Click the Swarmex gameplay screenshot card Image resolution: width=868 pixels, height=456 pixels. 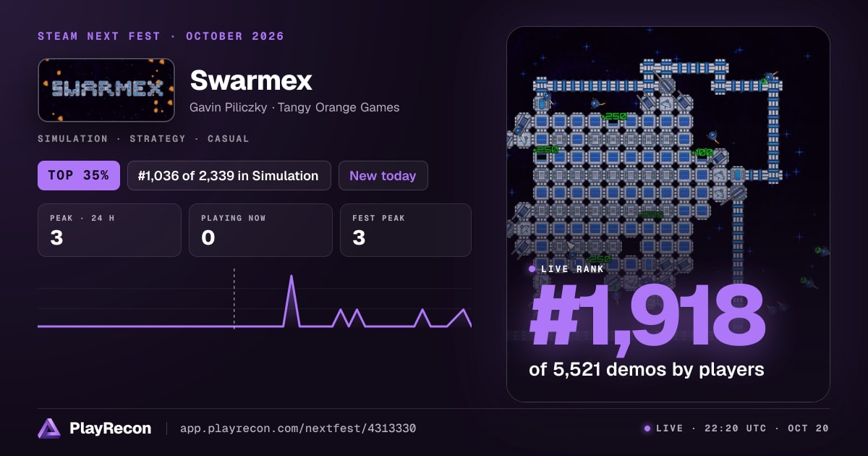tap(668, 214)
